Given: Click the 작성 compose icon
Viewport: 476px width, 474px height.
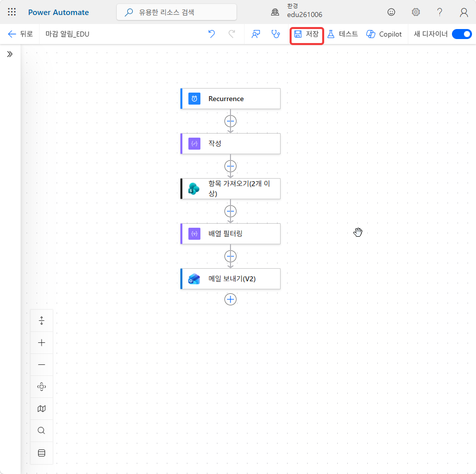Looking at the screenshot, I should click(194, 144).
